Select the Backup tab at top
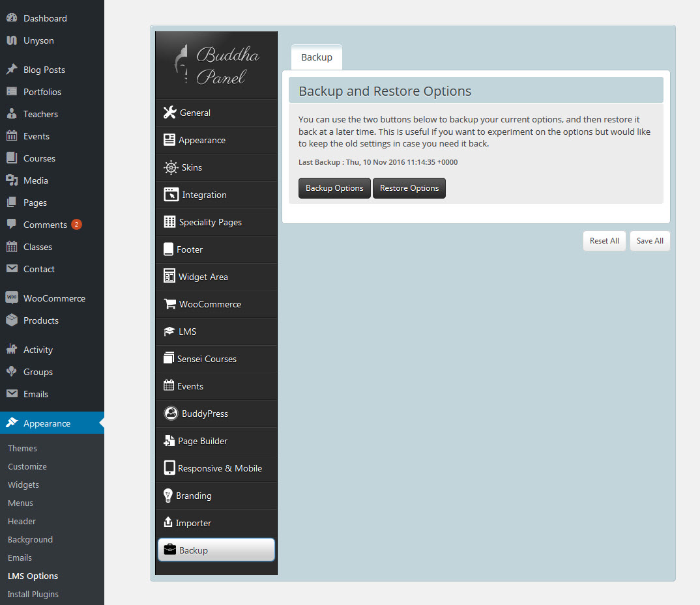Image resolution: width=700 pixels, height=605 pixels. [317, 57]
